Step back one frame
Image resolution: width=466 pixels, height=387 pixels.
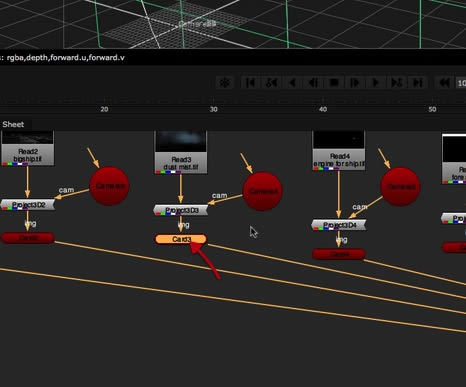(313, 82)
